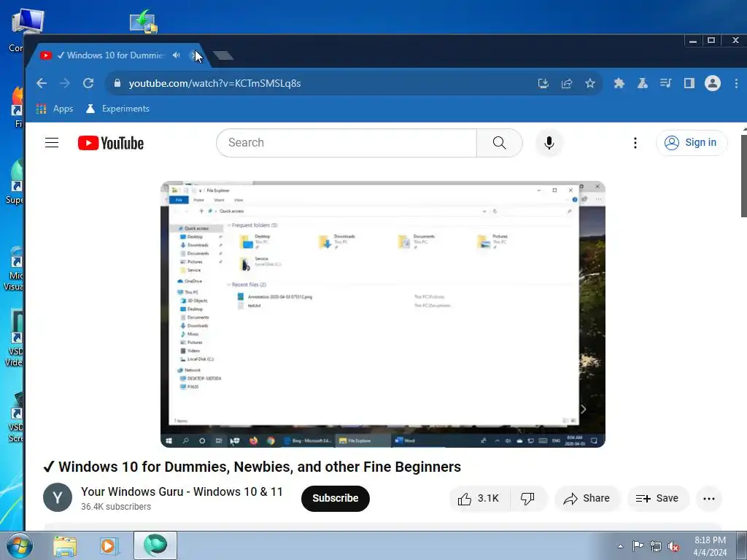Click the YouTube Search field

[347, 142]
